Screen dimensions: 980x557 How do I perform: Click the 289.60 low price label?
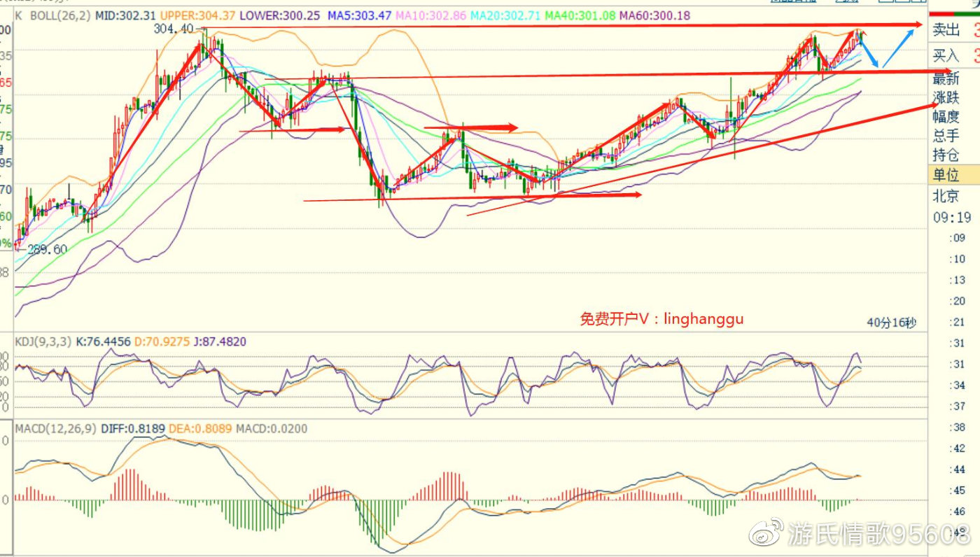(48, 248)
